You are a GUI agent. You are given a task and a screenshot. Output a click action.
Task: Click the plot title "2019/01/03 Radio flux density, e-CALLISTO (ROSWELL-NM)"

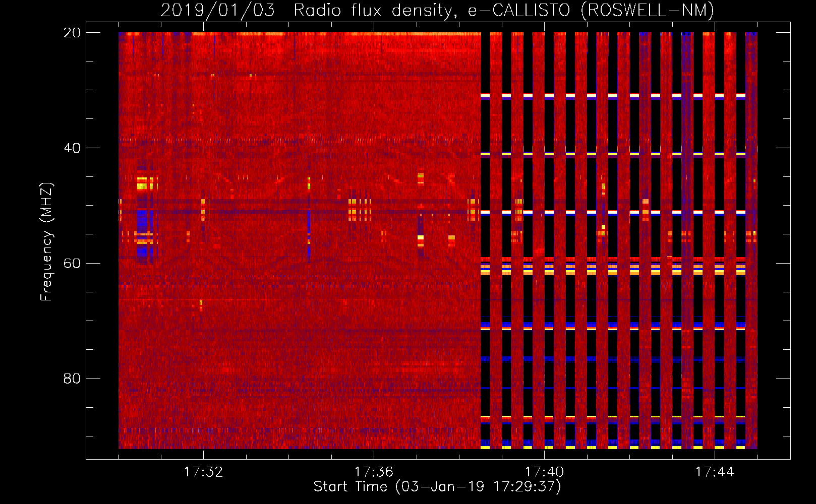point(437,10)
